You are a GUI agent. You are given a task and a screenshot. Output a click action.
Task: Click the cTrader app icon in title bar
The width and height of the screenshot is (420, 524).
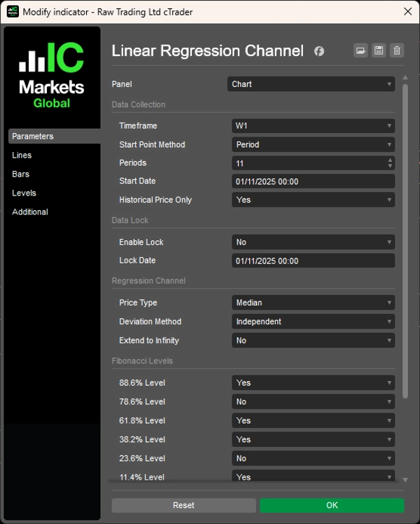pos(12,12)
